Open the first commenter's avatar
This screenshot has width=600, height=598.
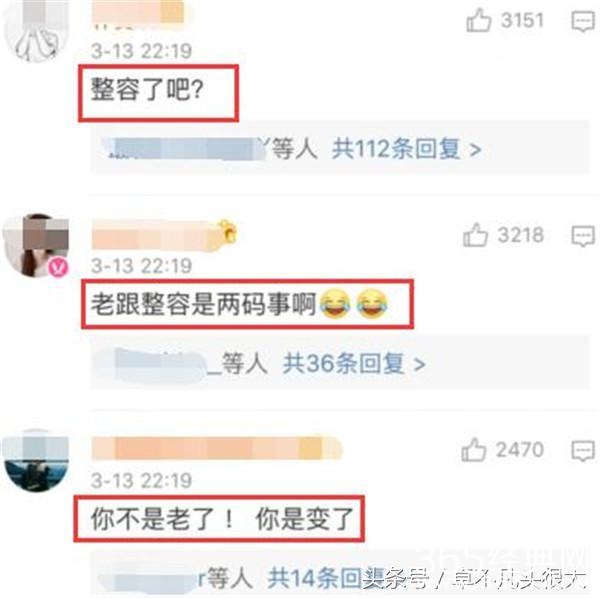(35, 31)
